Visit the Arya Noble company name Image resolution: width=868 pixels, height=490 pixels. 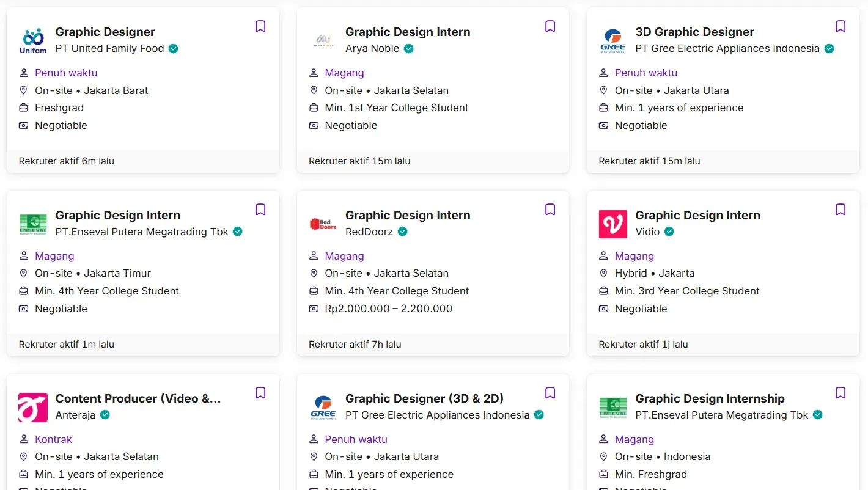(x=372, y=48)
